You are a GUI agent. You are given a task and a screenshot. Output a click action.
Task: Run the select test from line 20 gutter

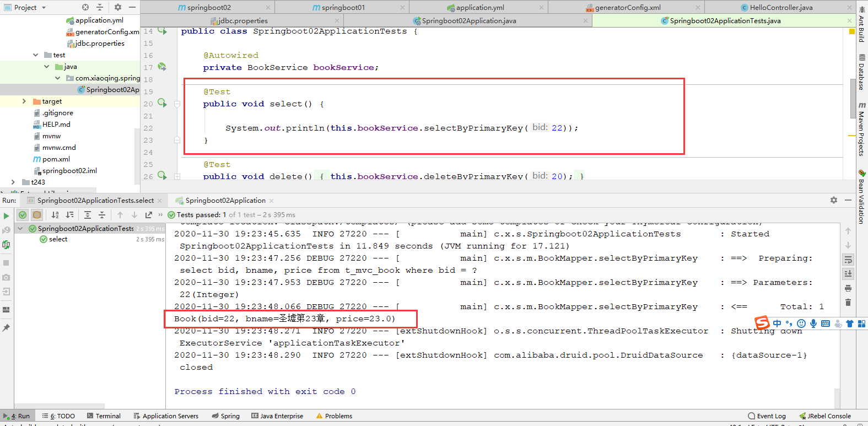tap(162, 103)
